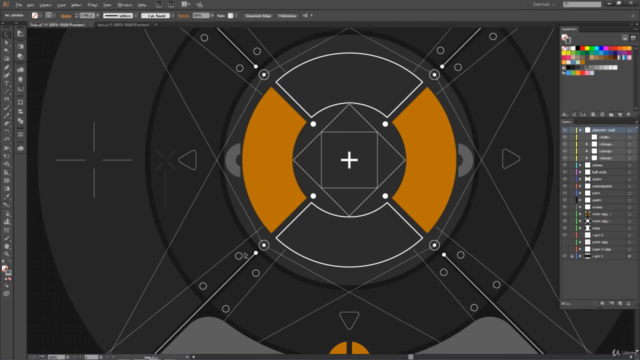Image resolution: width=640 pixels, height=360 pixels.
Task: Click the Illustrator Ai logo
Action: click(x=6, y=4)
